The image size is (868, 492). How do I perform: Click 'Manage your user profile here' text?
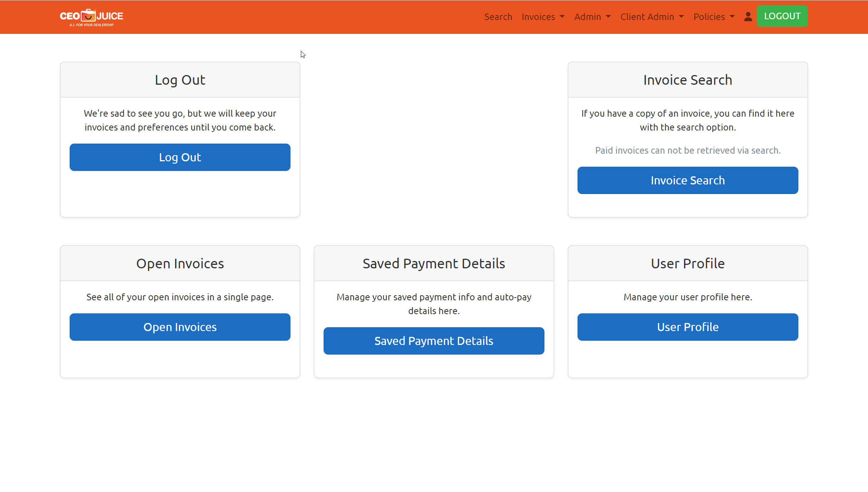pos(688,297)
